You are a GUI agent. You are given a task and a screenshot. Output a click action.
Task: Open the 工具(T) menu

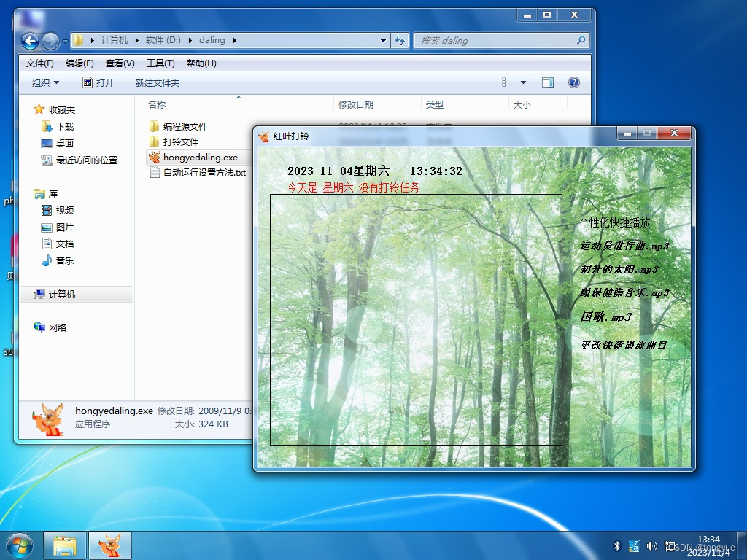tap(160, 63)
